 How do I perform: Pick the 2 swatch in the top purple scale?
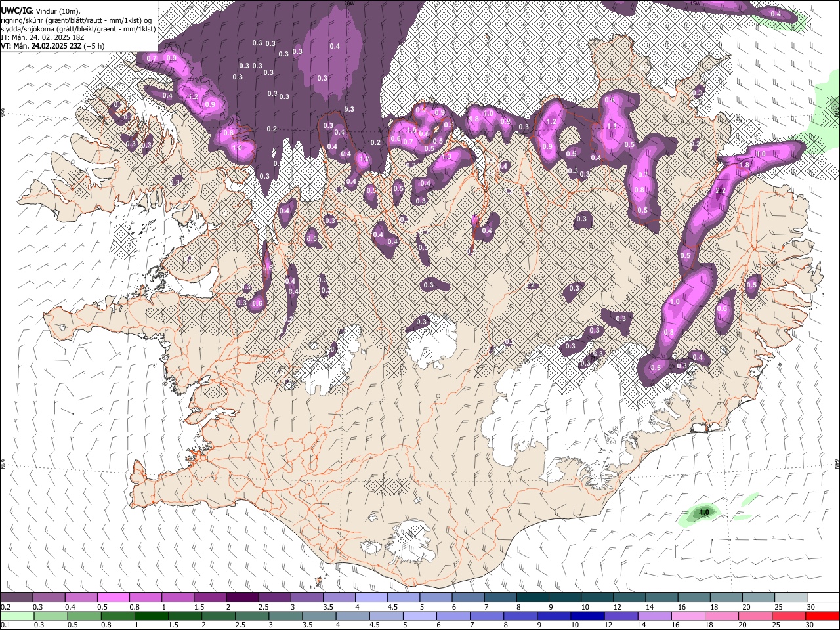coord(242,597)
